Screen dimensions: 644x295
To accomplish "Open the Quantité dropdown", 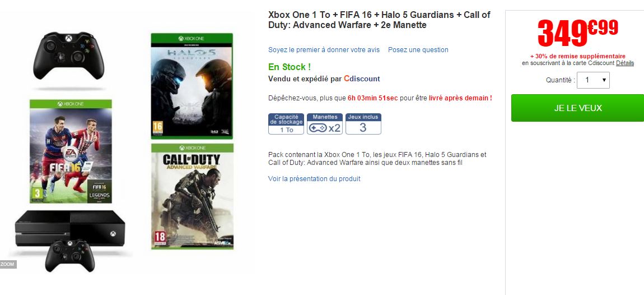I will pos(593,80).
